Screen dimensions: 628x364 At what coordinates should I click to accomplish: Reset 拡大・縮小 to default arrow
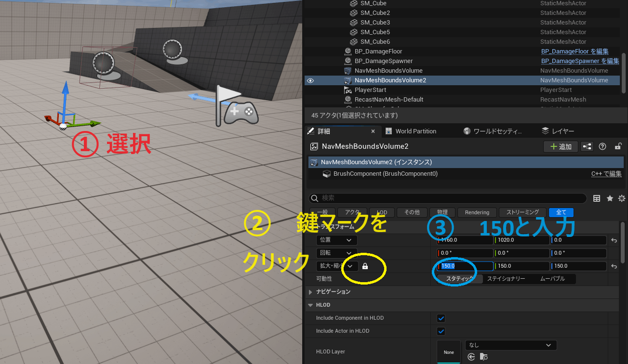(614, 266)
